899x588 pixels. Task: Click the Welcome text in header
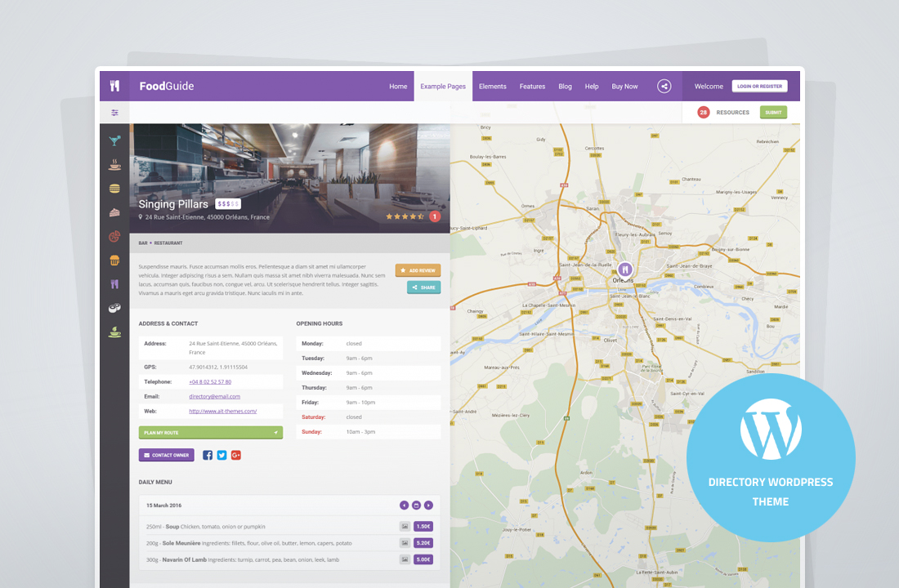(x=709, y=87)
